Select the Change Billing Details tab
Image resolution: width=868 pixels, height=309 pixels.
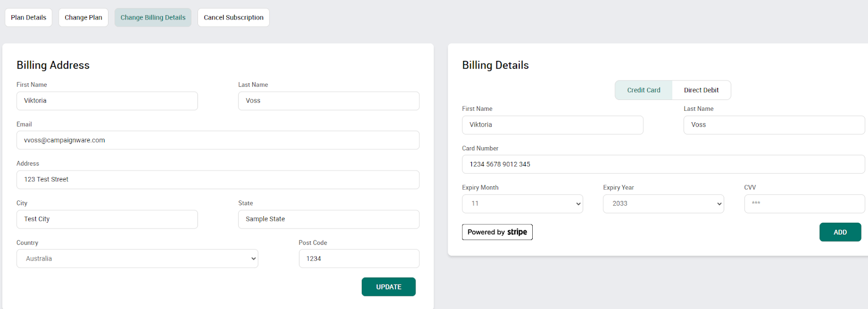point(153,17)
